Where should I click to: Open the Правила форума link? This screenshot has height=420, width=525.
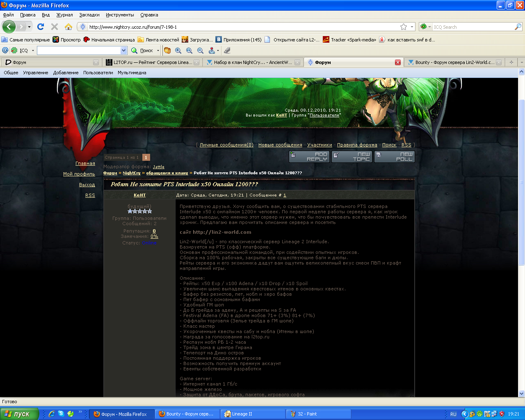pos(357,145)
